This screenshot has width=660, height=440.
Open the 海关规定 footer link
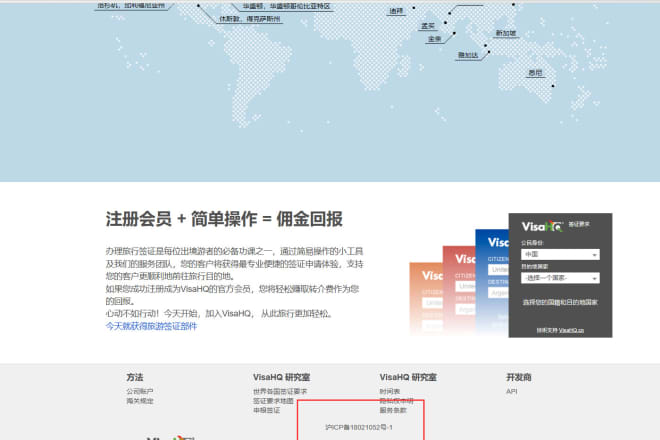point(140,401)
